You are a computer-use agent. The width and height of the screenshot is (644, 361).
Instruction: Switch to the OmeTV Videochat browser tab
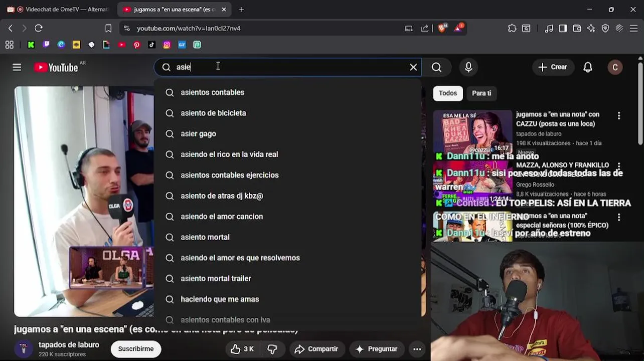pyautogui.click(x=58, y=10)
